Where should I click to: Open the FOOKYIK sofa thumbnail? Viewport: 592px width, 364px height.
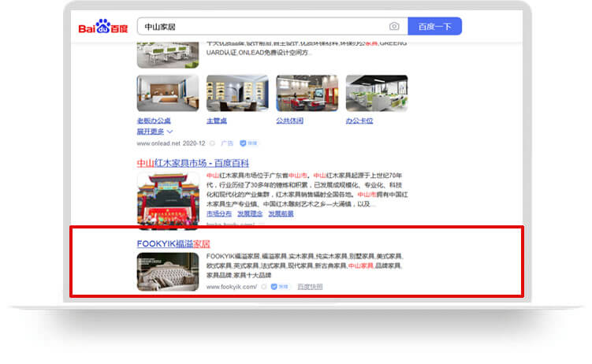coord(168,272)
